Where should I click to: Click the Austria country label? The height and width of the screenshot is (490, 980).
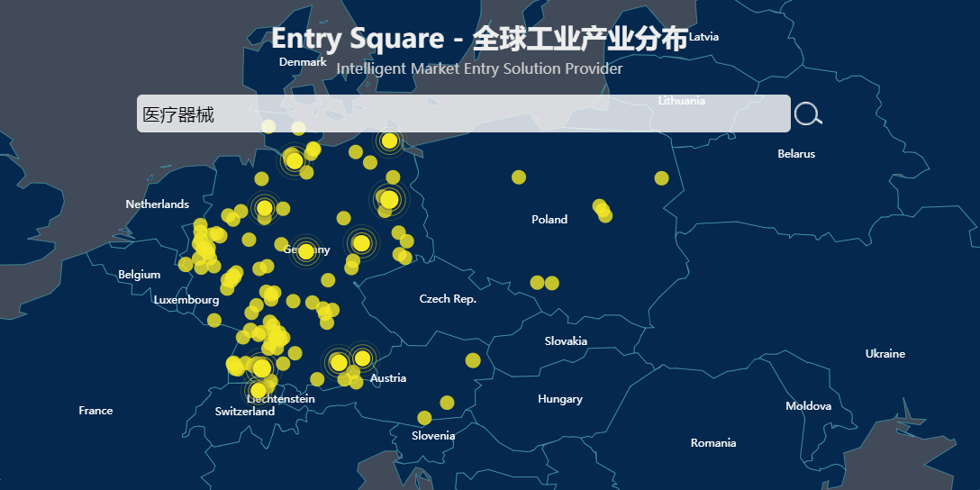(388, 378)
